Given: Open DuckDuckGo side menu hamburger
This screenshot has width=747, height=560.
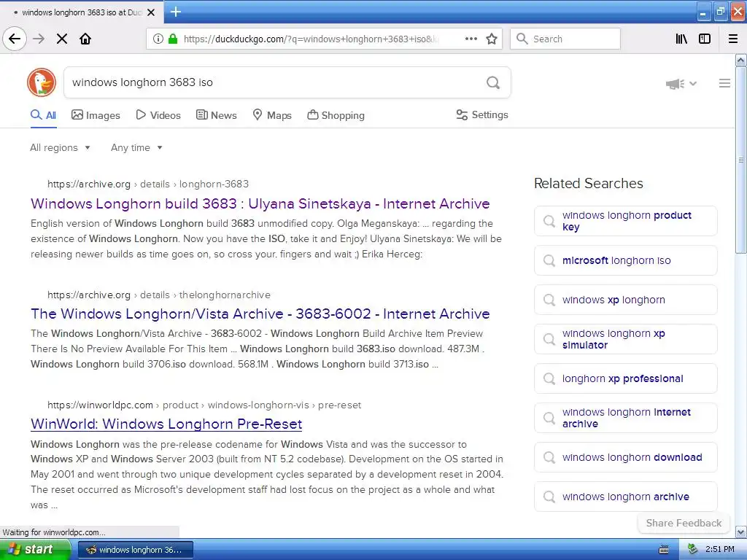Looking at the screenshot, I should point(724,83).
